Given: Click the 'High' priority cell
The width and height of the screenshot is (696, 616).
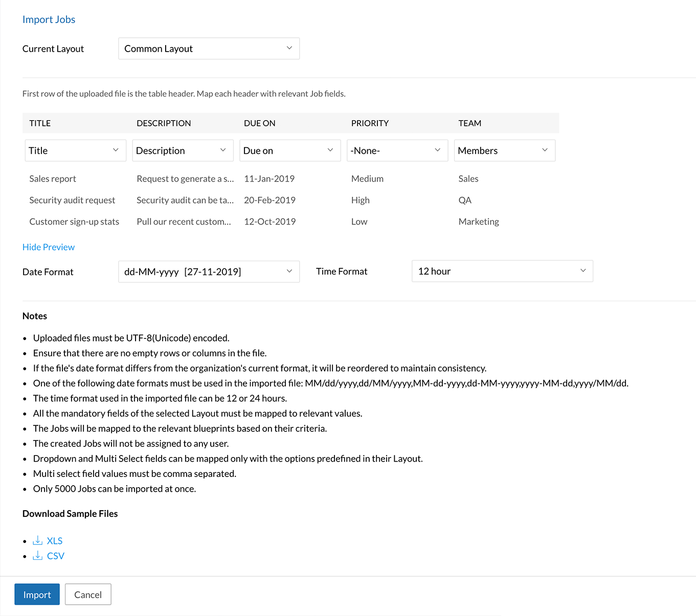Looking at the screenshot, I should point(360,200).
